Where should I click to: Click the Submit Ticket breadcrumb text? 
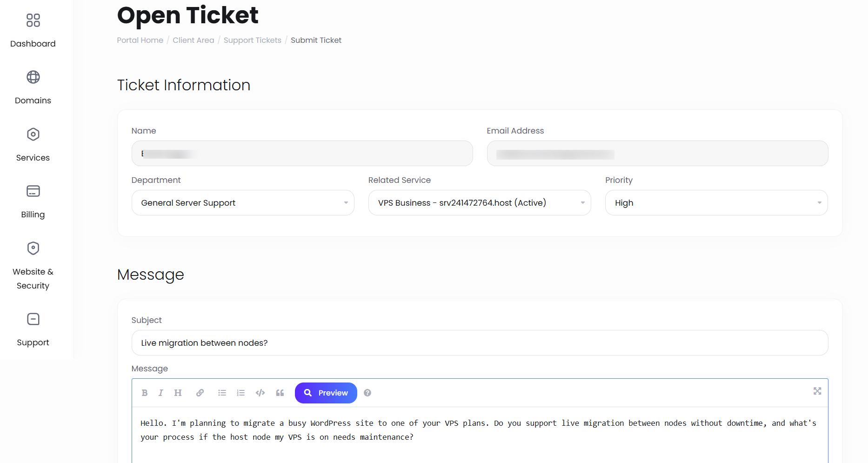click(x=316, y=40)
